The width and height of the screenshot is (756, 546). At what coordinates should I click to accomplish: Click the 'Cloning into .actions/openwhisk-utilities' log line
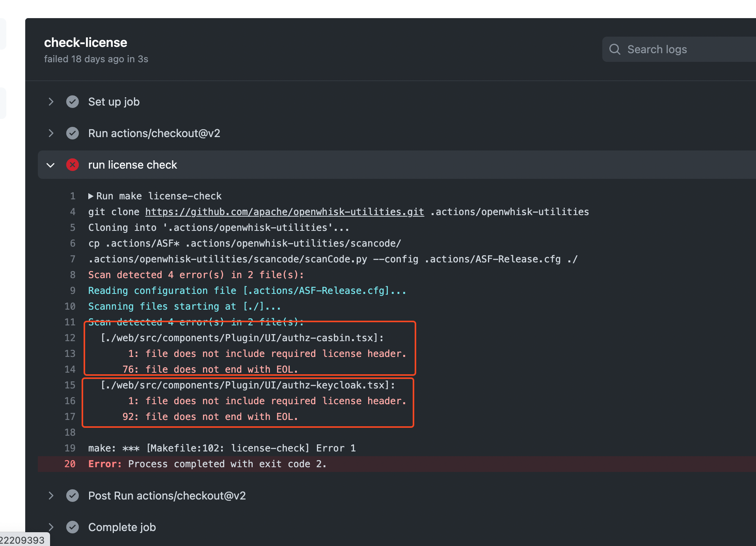click(219, 228)
